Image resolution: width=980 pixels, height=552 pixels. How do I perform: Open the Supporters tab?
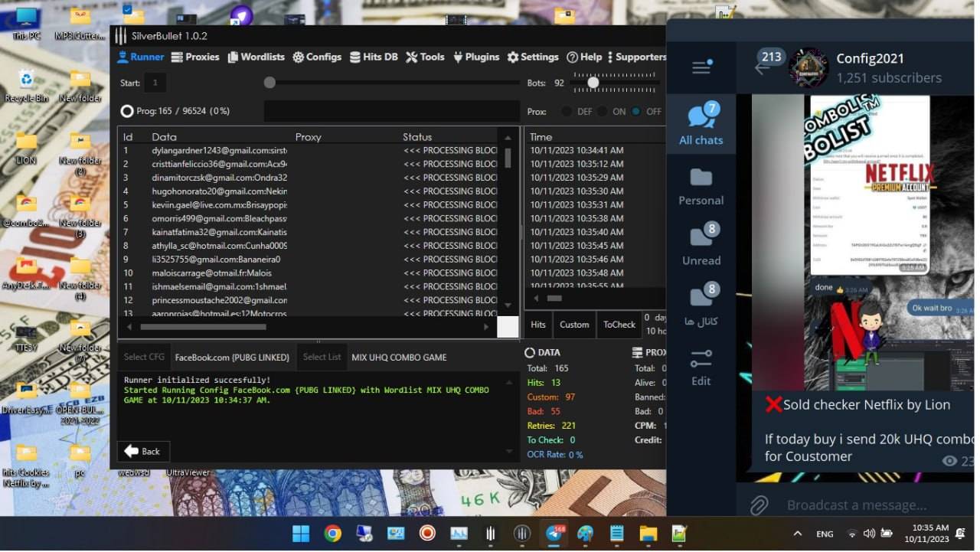tap(637, 57)
